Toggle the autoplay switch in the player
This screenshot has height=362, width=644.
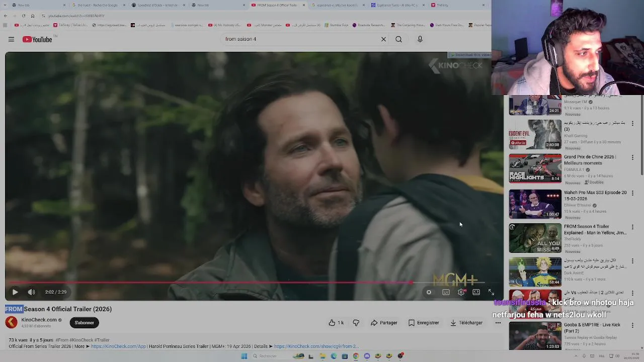429,292
